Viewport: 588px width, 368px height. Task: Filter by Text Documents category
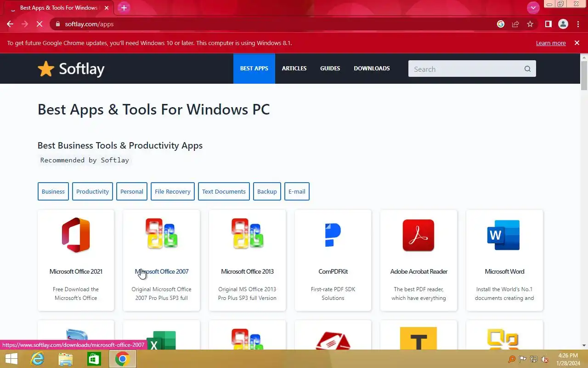(224, 191)
